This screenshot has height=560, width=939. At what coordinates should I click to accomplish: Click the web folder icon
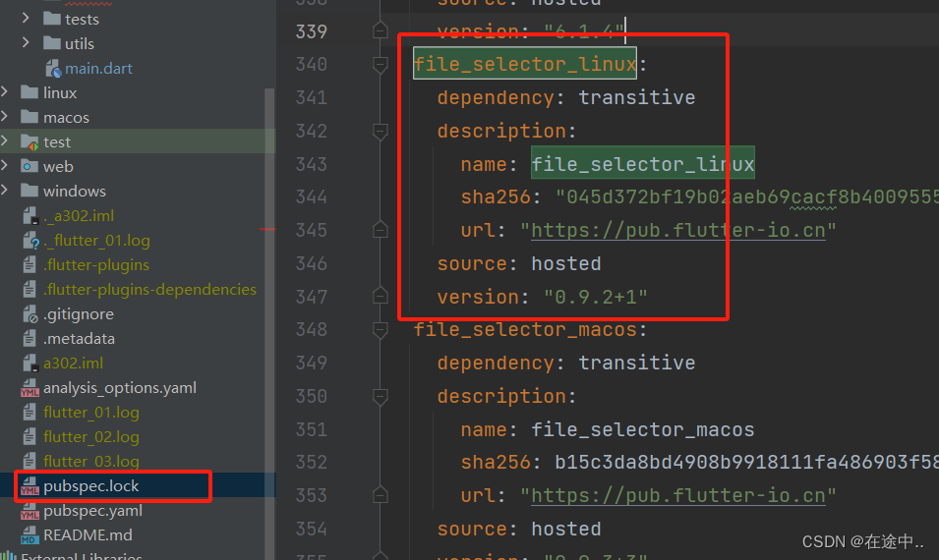29,166
